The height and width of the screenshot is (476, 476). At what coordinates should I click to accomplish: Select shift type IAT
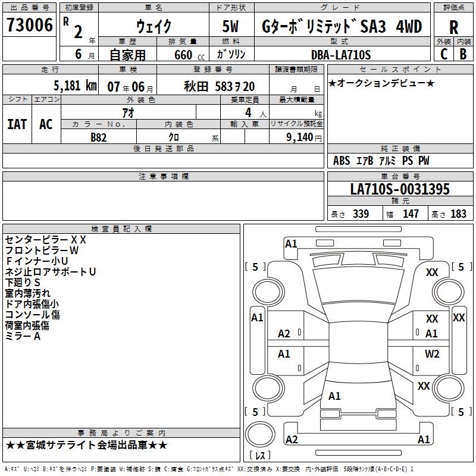click(17, 124)
